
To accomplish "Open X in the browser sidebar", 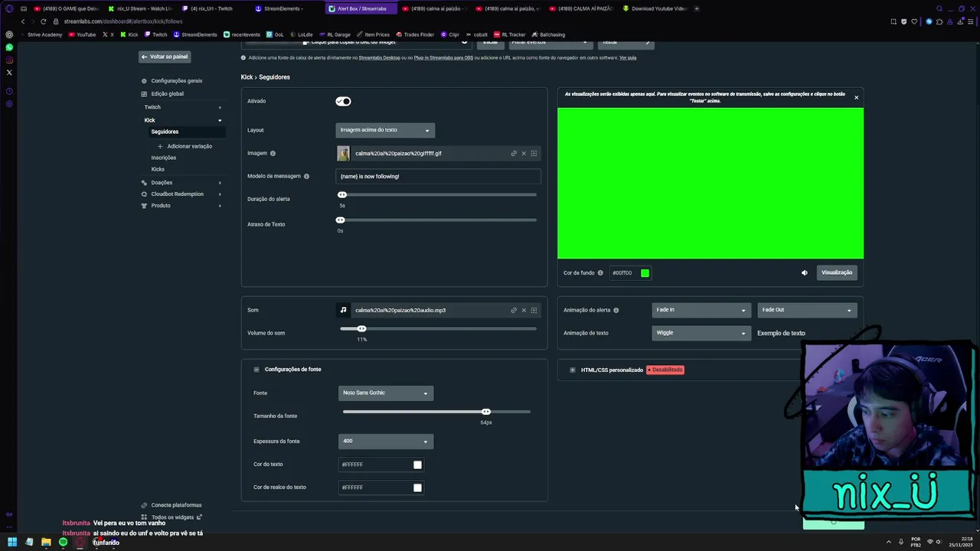I will tap(9, 73).
